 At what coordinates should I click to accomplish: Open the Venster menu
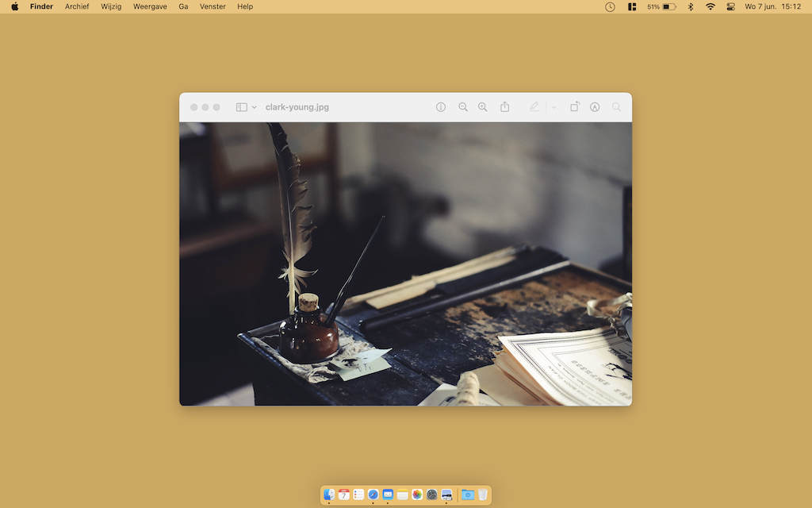(213, 6)
